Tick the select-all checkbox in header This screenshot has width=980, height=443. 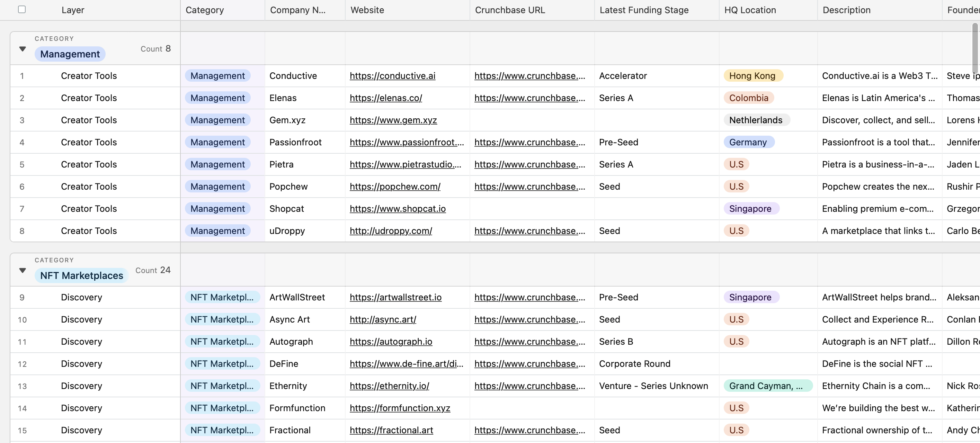click(22, 9)
